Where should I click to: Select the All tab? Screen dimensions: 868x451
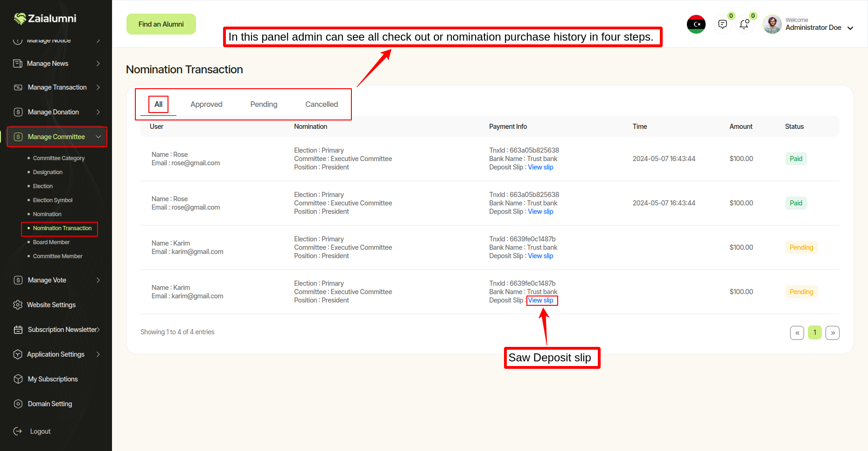(158, 105)
